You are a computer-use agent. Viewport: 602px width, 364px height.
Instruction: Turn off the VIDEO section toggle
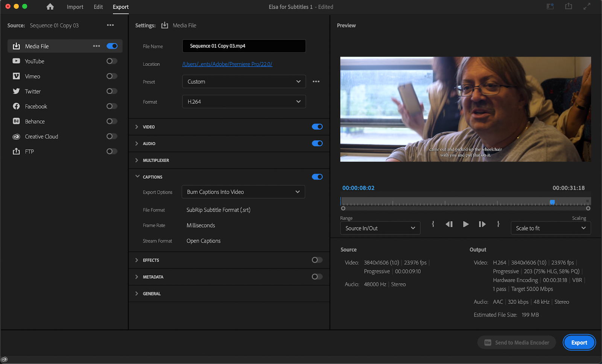pyautogui.click(x=317, y=127)
